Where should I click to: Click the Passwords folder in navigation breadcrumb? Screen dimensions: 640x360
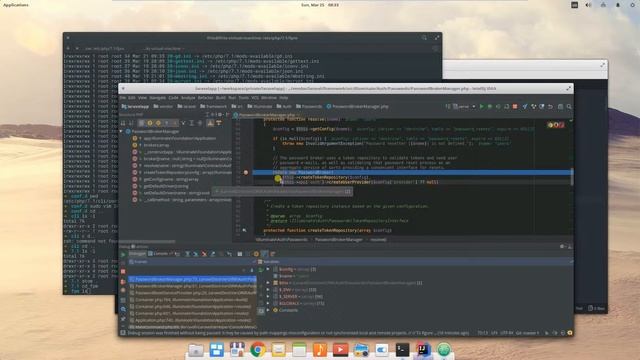(x=309, y=107)
